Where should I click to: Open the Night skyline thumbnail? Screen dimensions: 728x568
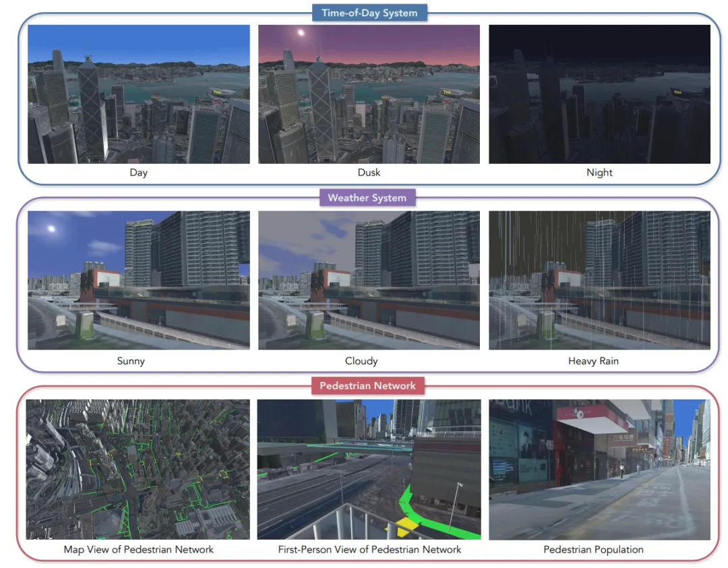599,94
